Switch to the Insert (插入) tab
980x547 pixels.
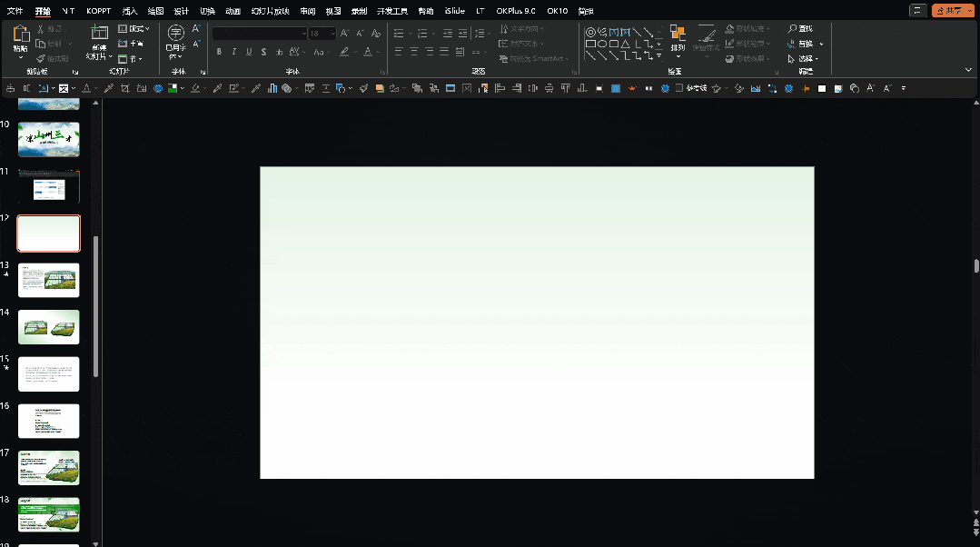point(129,11)
